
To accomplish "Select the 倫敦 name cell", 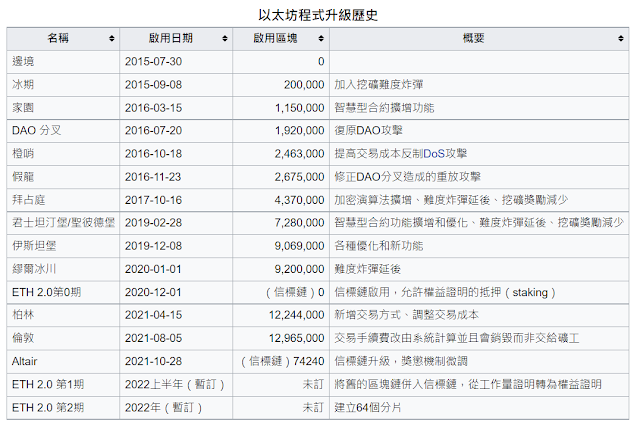I will (x=63, y=338).
